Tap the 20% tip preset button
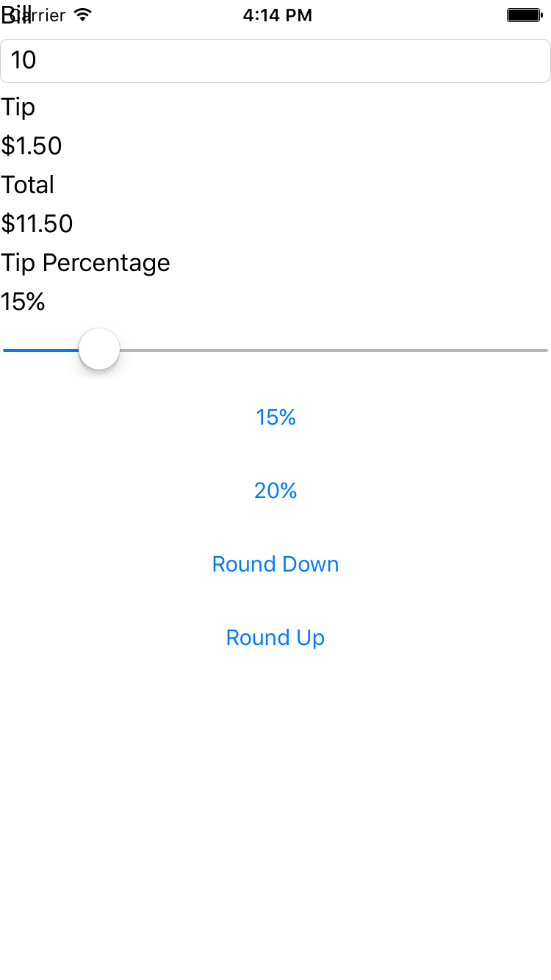 click(x=275, y=490)
